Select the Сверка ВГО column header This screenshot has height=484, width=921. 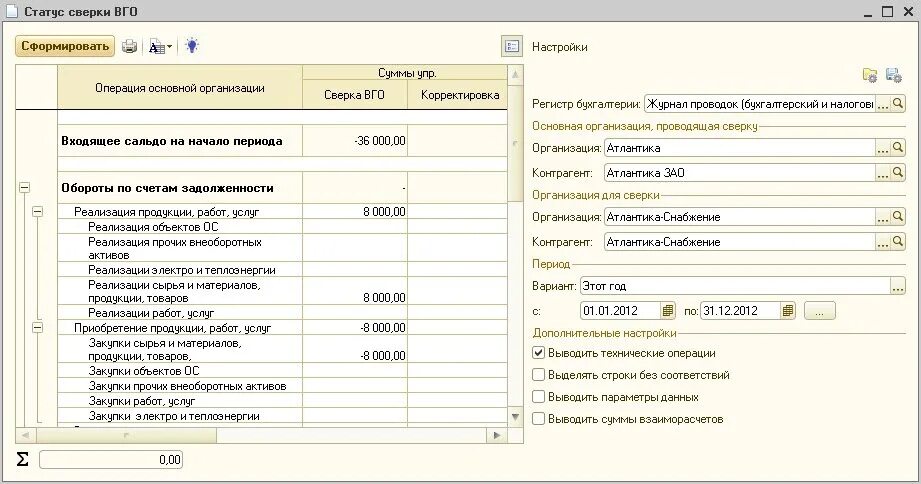pyautogui.click(x=355, y=95)
